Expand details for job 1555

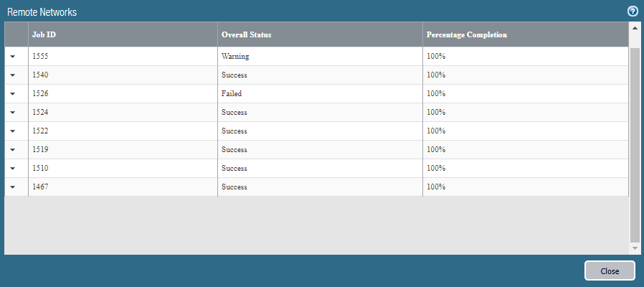(13, 57)
